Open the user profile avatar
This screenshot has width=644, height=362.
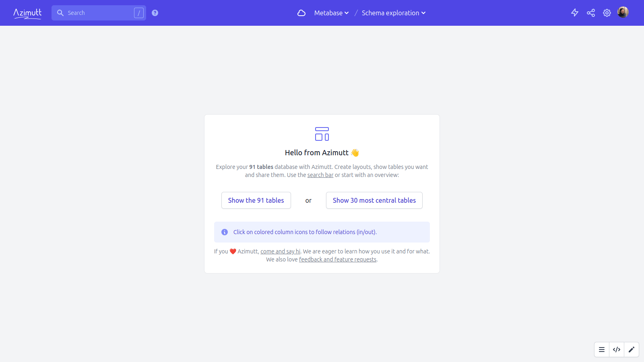click(x=623, y=12)
